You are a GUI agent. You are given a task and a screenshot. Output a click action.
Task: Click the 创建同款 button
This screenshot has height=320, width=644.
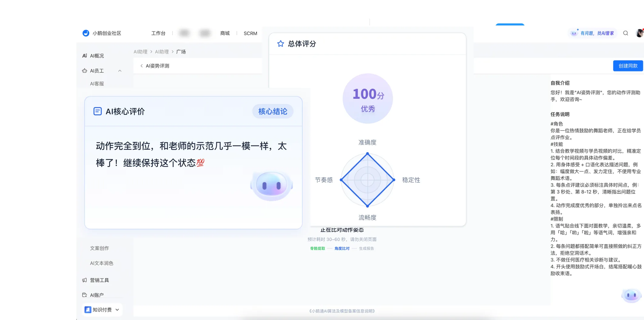click(x=628, y=66)
